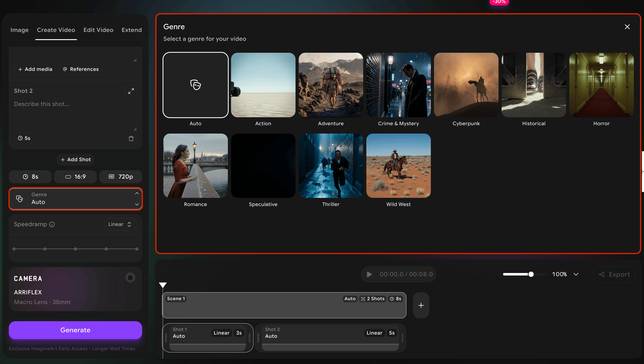Add a new scene with the plus button
Image resolution: width=644 pixels, height=364 pixels.
coord(421,305)
